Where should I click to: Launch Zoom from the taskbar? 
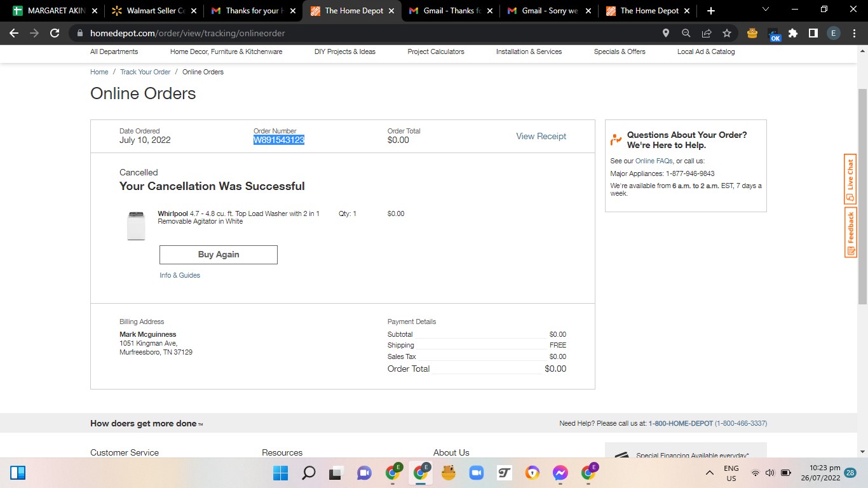tap(476, 473)
